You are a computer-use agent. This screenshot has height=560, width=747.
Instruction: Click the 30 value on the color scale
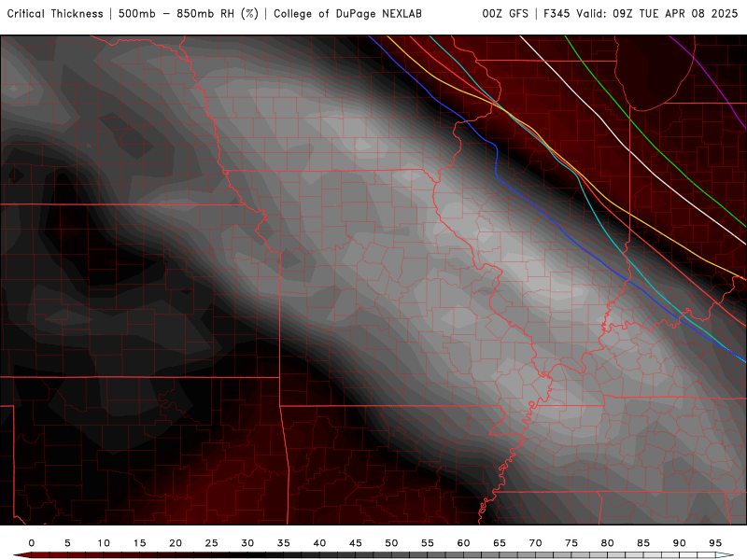point(247,543)
